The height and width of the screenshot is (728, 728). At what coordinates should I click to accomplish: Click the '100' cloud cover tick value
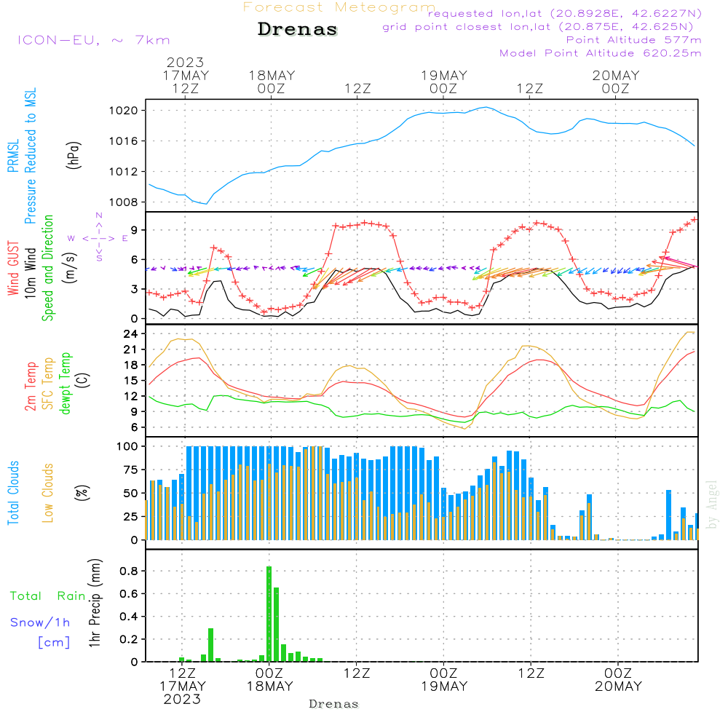click(x=127, y=446)
